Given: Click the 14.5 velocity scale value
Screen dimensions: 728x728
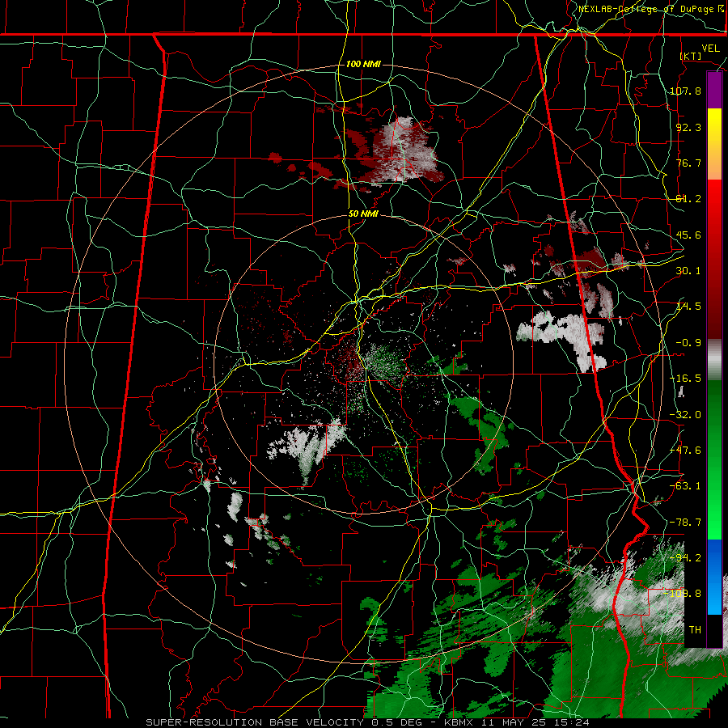Looking at the screenshot, I should tap(688, 307).
